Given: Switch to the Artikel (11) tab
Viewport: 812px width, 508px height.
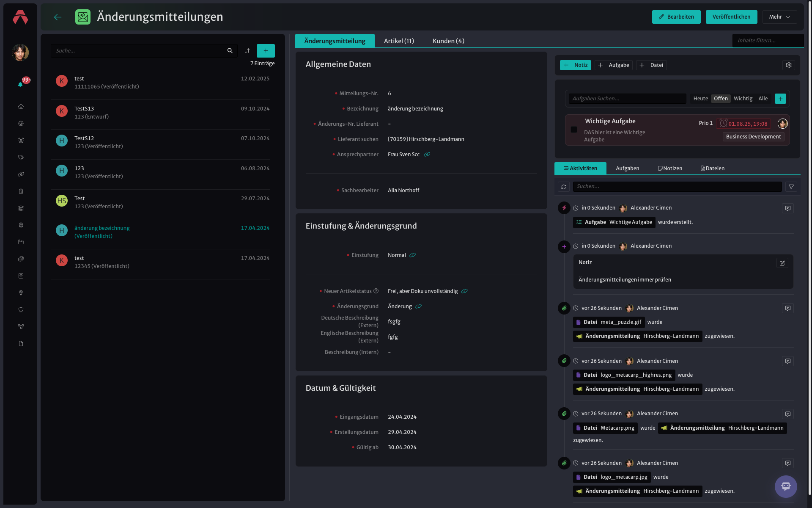Looking at the screenshot, I should point(399,41).
